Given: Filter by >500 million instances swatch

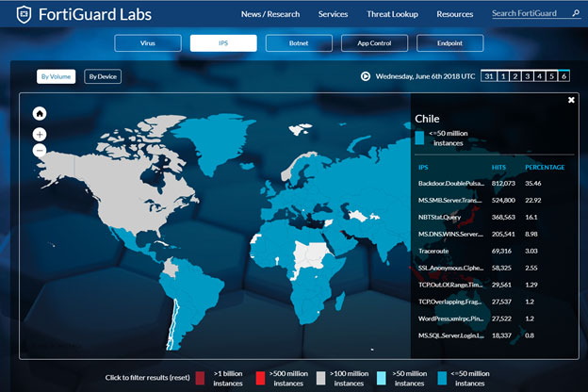Looking at the screenshot, I should point(261,379).
